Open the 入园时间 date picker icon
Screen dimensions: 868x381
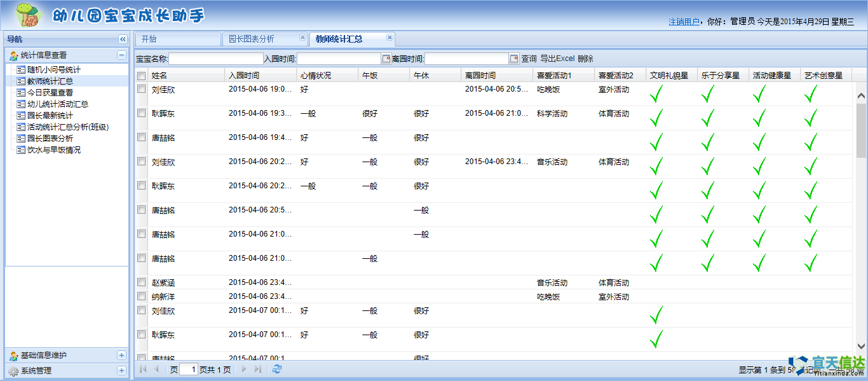[x=387, y=57]
